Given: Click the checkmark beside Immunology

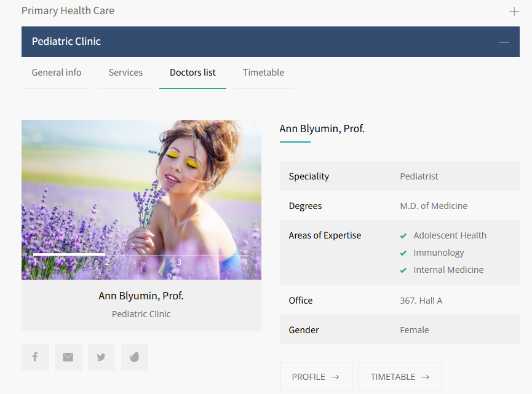Looking at the screenshot, I should [403, 253].
